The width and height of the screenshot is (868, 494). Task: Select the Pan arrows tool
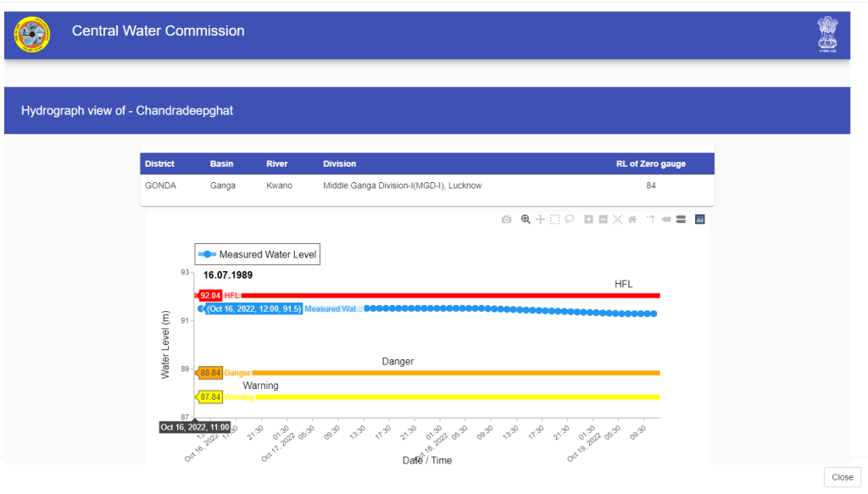pyautogui.click(x=540, y=219)
